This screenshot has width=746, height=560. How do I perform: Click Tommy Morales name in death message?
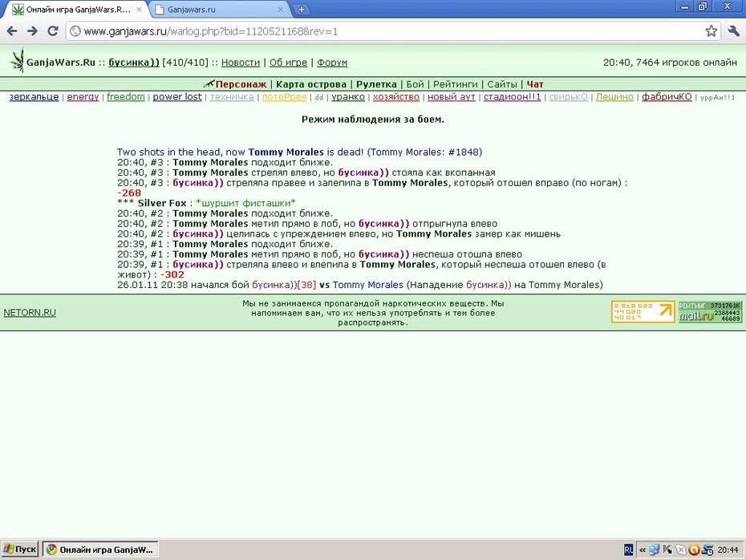pyautogui.click(x=286, y=152)
